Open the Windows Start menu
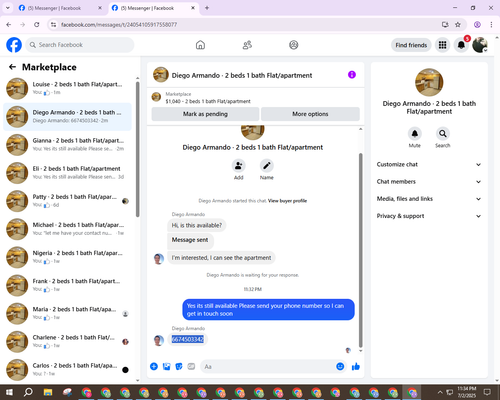The height and width of the screenshot is (400, 500). coord(9,392)
